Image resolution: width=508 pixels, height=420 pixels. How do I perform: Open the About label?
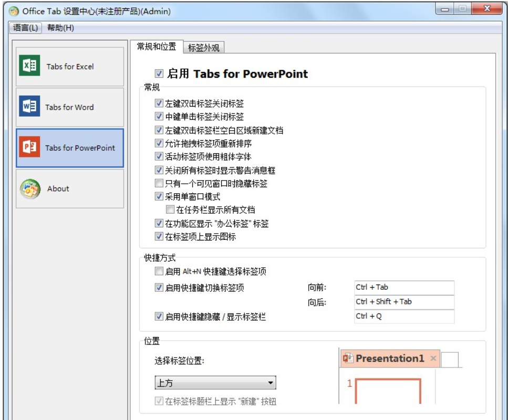tap(58, 188)
